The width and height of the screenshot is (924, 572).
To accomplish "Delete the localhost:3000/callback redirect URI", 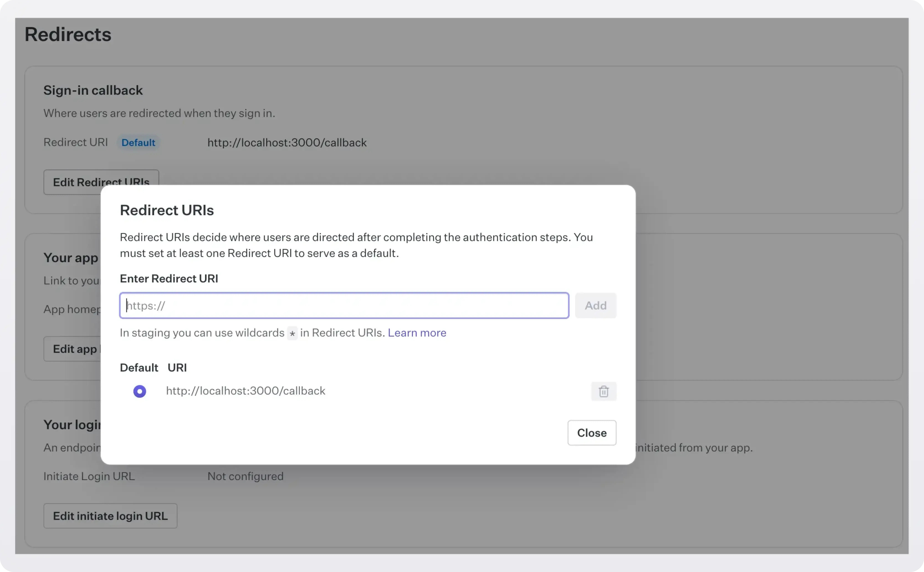I will pyautogui.click(x=603, y=391).
